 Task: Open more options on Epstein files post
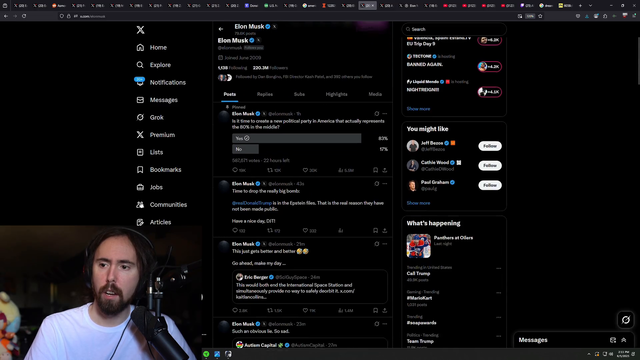[x=384, y=184]
